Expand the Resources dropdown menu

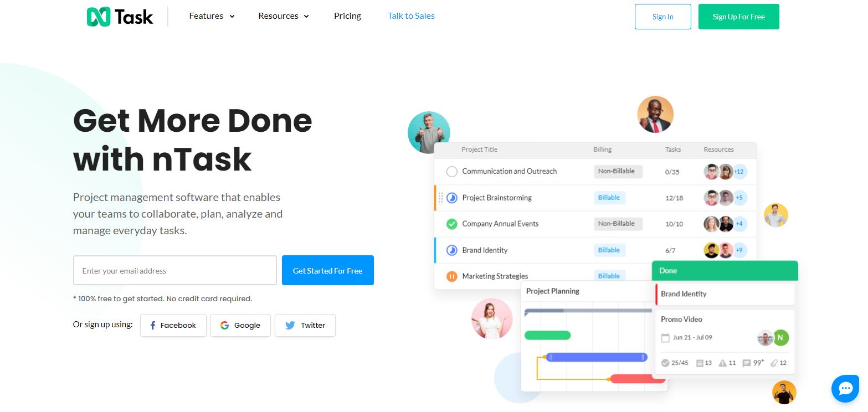point(284,16)
